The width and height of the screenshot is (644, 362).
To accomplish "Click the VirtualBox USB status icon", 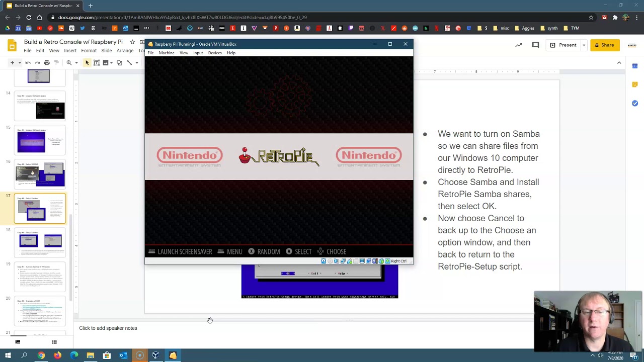I will click(x=350, y=261).
